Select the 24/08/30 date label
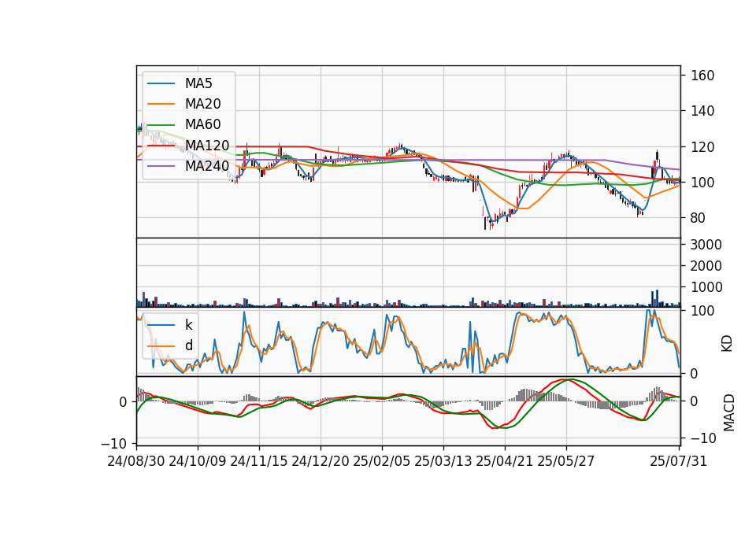The height and width of the screenshot is (543, 756). [x=136, y=461]
